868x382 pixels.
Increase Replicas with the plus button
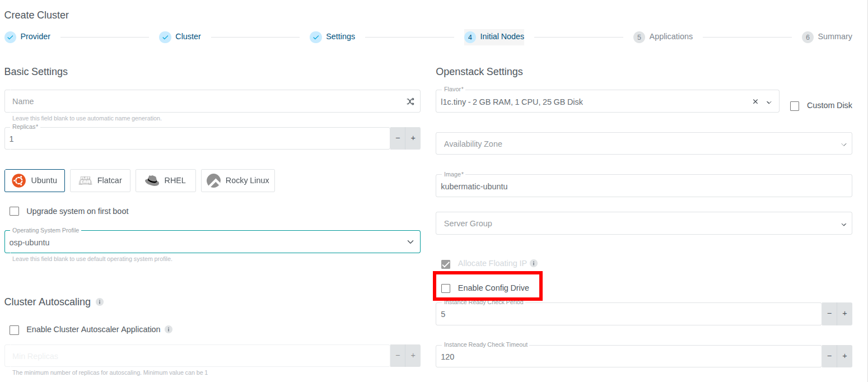click(x=413, y=138)
